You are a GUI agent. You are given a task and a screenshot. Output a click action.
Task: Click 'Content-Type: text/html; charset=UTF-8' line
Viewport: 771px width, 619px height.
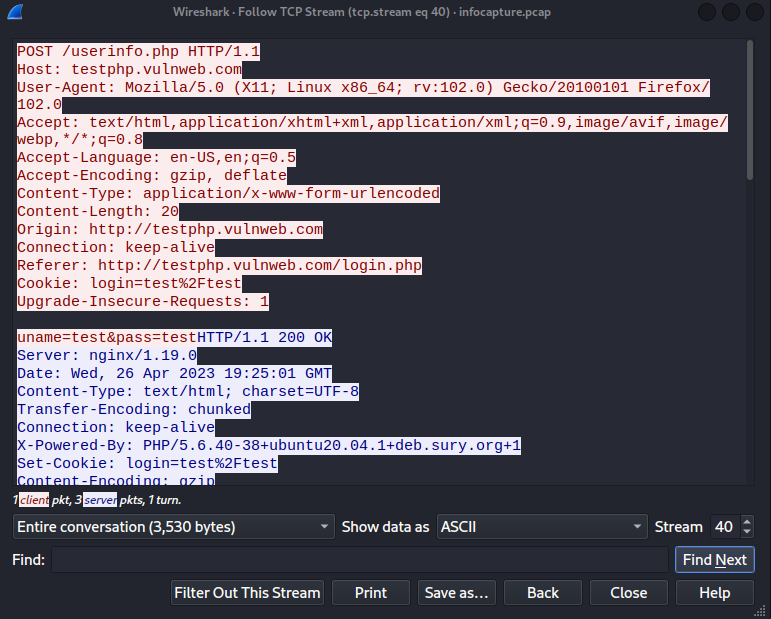(188, 391)
